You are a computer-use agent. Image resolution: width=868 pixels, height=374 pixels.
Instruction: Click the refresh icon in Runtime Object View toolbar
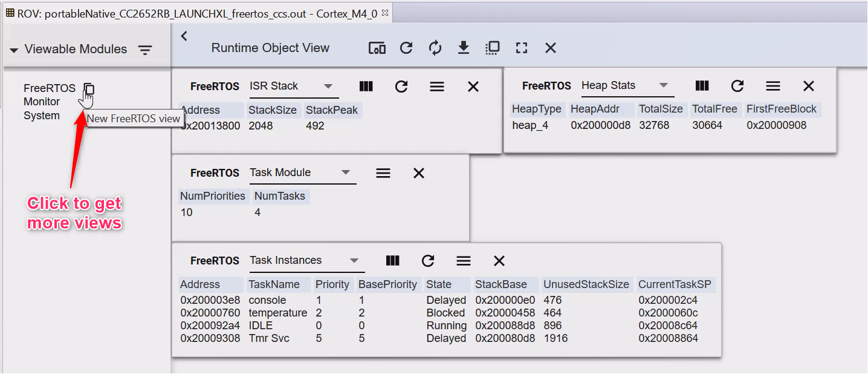(x=406, y=48)
